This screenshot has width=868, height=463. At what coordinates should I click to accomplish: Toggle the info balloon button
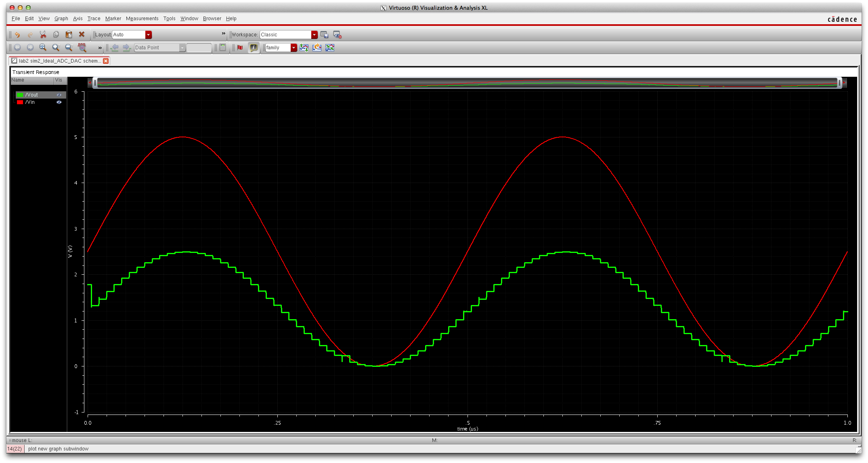tap(254, 48)
